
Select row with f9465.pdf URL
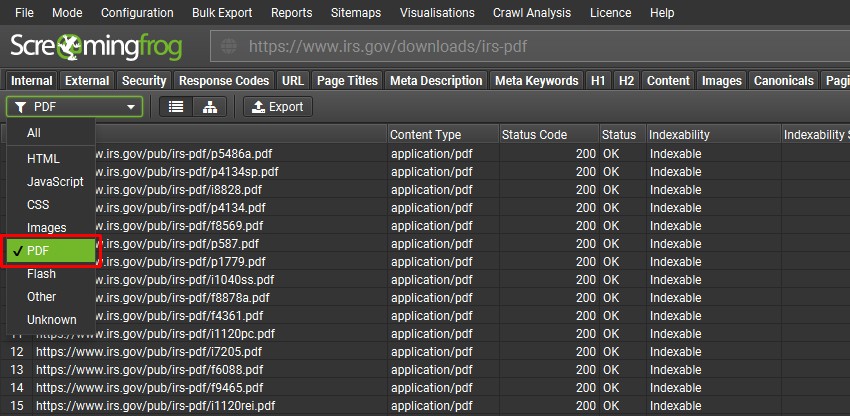click(425, 388)
